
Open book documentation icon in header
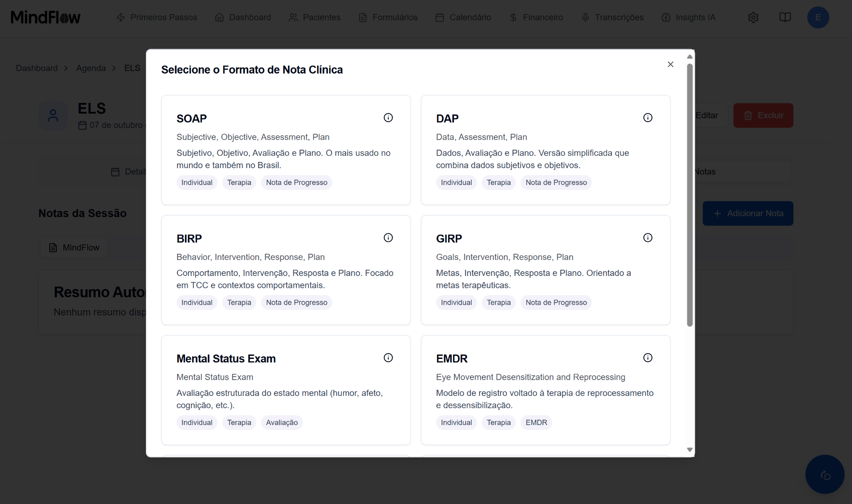click(785, 17)
